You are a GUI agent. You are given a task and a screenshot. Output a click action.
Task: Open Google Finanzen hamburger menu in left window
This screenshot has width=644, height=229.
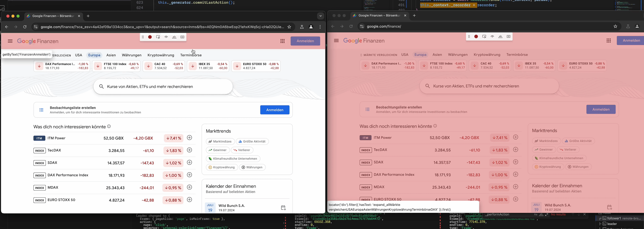(10, 41)
